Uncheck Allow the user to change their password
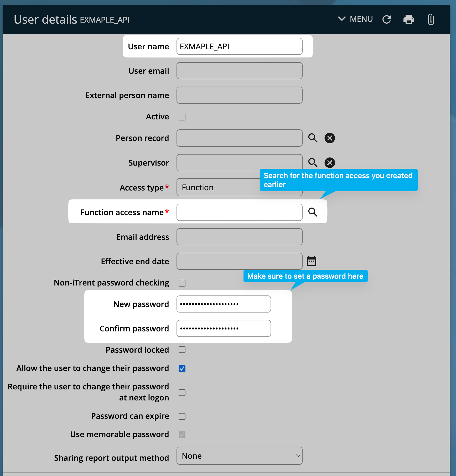The width and height of the screenshot is (456, 476). pos(182,369)
